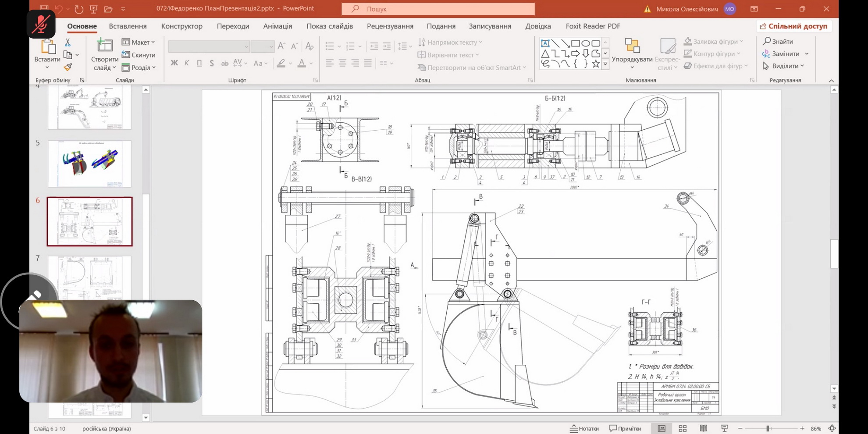Toggle bold Ж formatting

point(174,63)
